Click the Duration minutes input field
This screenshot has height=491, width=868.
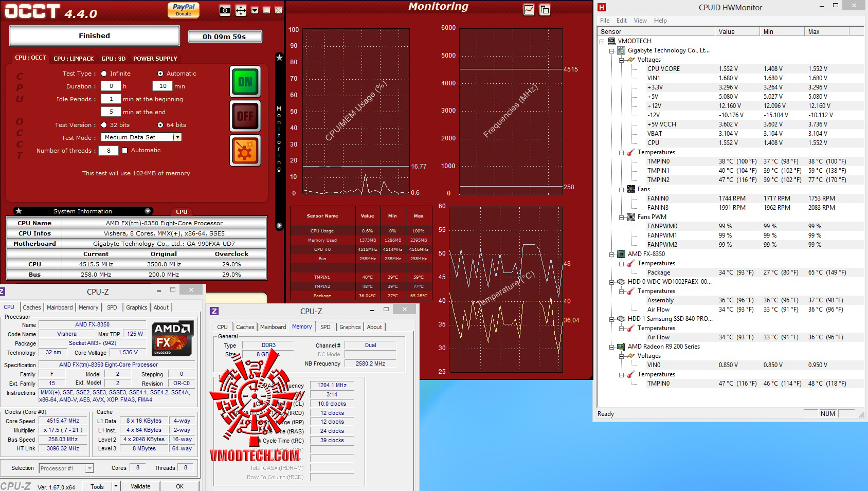point(162,86)
